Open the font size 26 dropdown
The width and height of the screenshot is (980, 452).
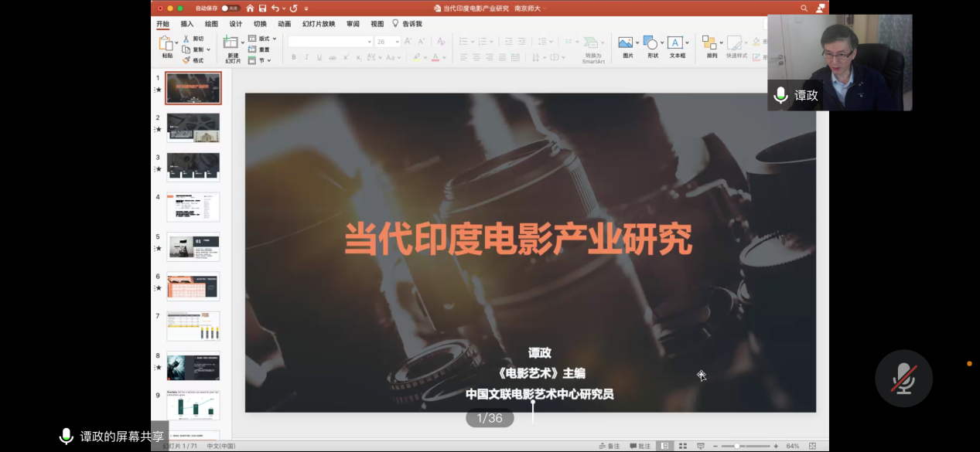point(398,42)
